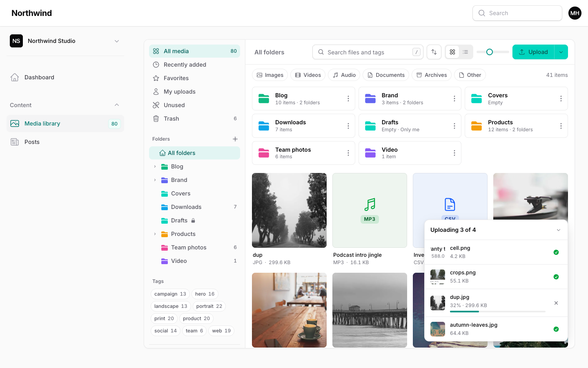Focus the Search files and tags field
The width and height of the screenshot is (588, 368).
pos(368,52)
